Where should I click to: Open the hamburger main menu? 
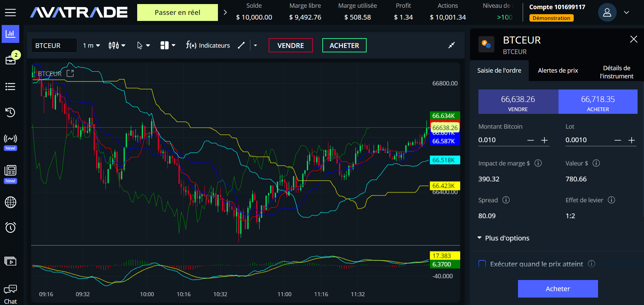coord(10,12)
